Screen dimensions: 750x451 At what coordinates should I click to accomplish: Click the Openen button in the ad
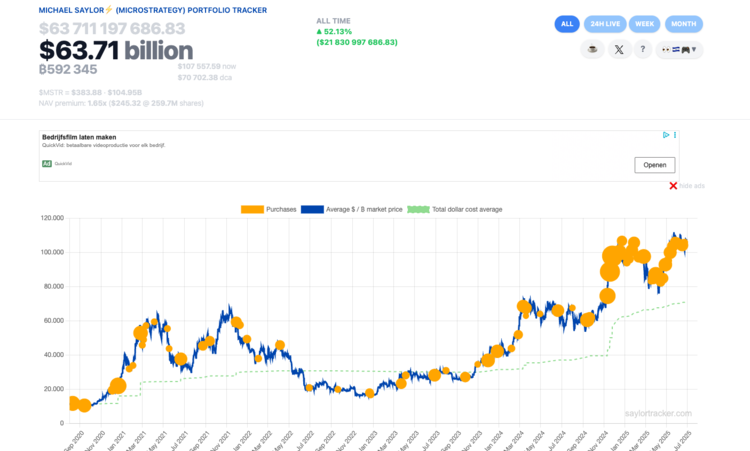[654, 165]
